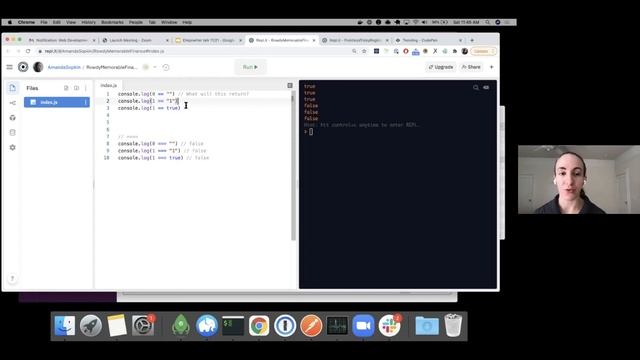Click Chrome Update button
This screenshot has height=360, width=640.
pyautogui.click(x=483, y=51)
